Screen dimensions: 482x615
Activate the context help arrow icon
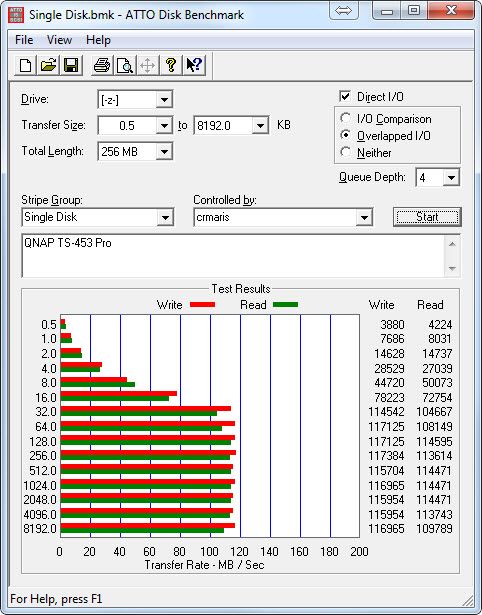[194, 65]
